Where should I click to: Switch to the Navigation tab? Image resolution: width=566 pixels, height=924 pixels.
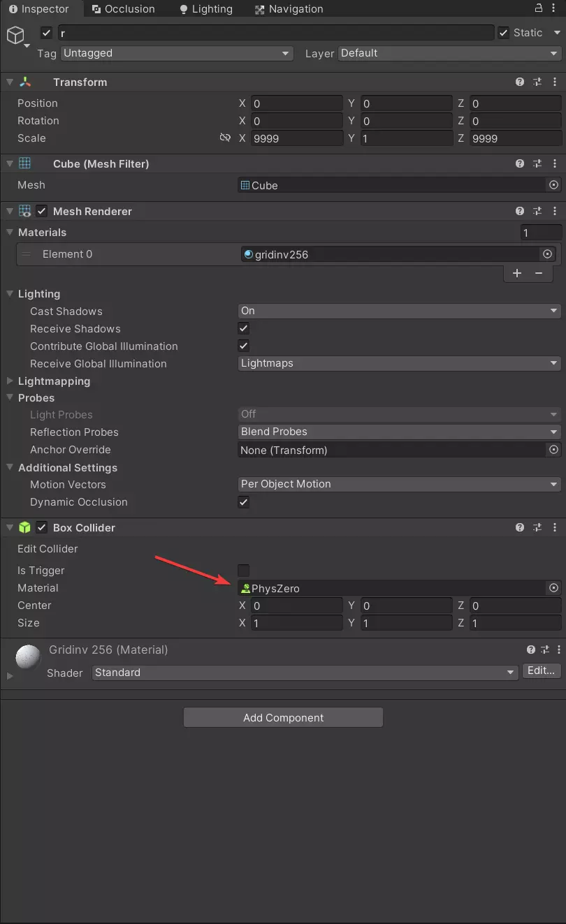(x=289, y=9)
